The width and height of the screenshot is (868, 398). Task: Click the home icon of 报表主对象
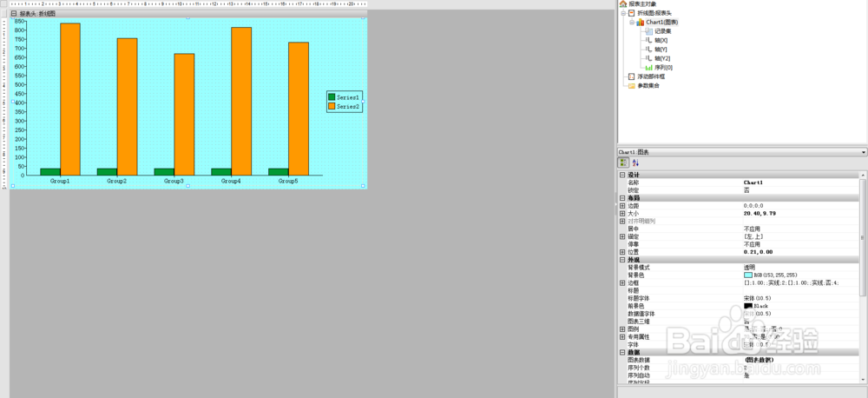coord(622,3)
